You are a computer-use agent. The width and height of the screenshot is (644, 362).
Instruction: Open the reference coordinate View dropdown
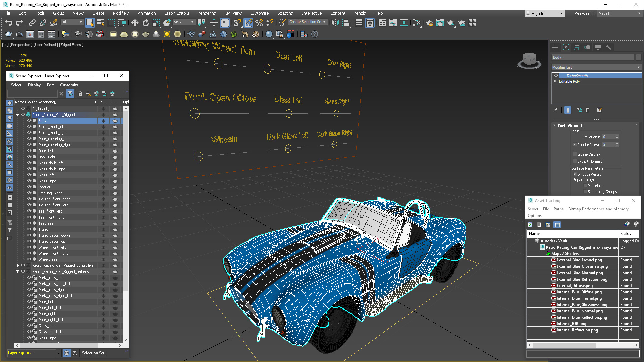coord(183,22)
